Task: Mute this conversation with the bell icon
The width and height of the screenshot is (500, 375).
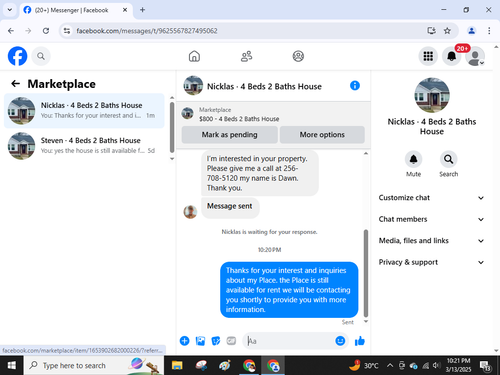Action: [x=413, y=159]
